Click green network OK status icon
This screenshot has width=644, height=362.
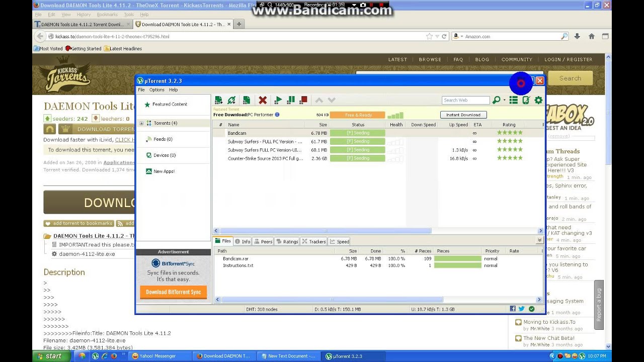click(531, 309)
